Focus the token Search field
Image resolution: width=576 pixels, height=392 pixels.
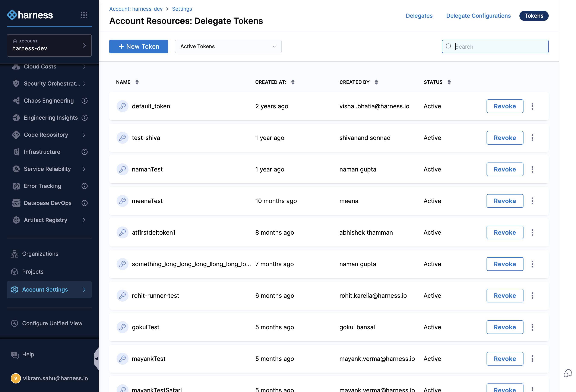click(495, 46)
